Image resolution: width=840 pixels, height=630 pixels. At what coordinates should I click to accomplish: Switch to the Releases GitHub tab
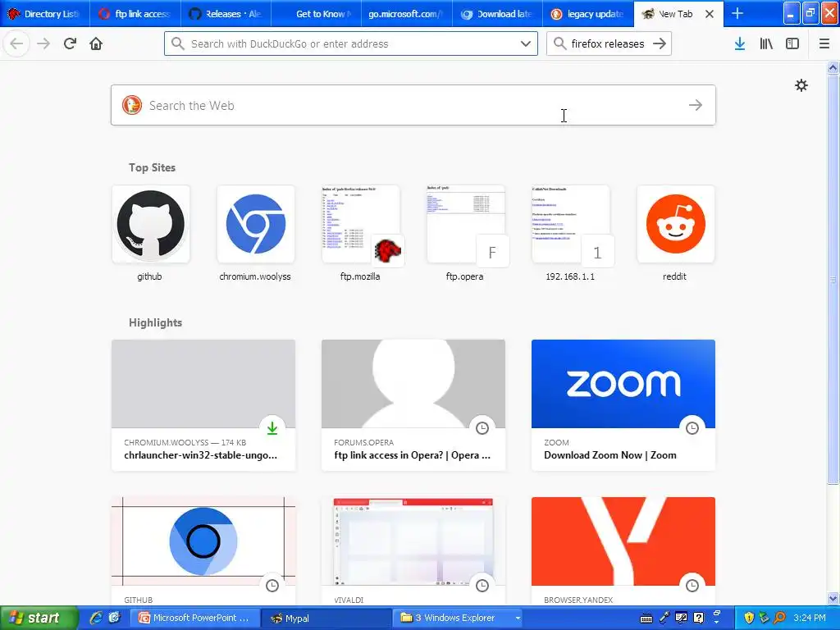(x=226, y=14)
